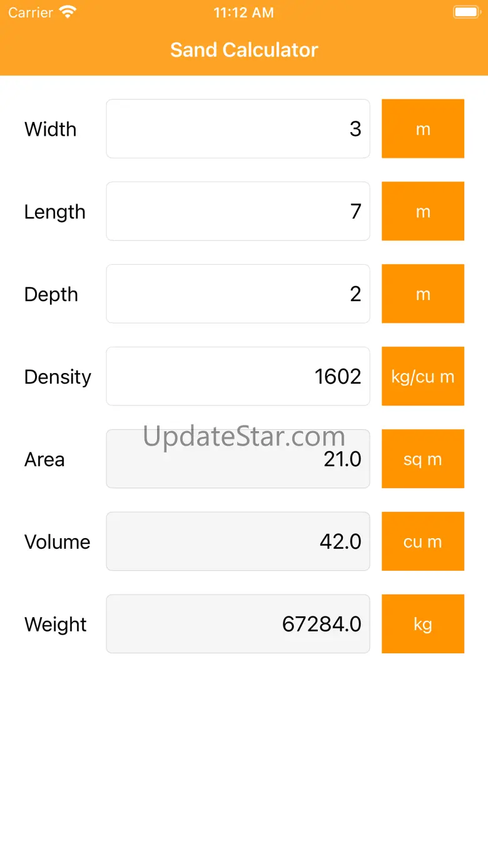Tap the battery icon in status bar

pos(465,13)
